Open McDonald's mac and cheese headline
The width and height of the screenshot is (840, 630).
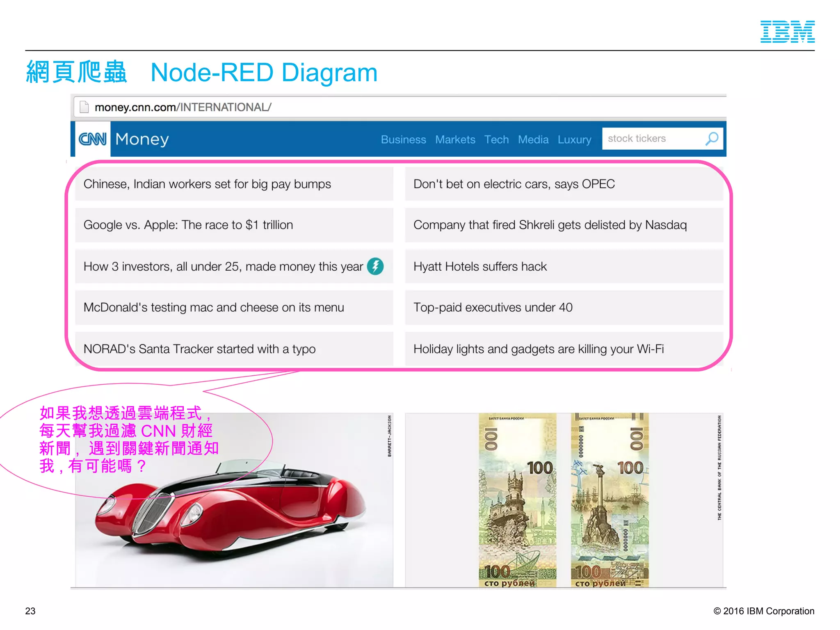coord(234,307)
